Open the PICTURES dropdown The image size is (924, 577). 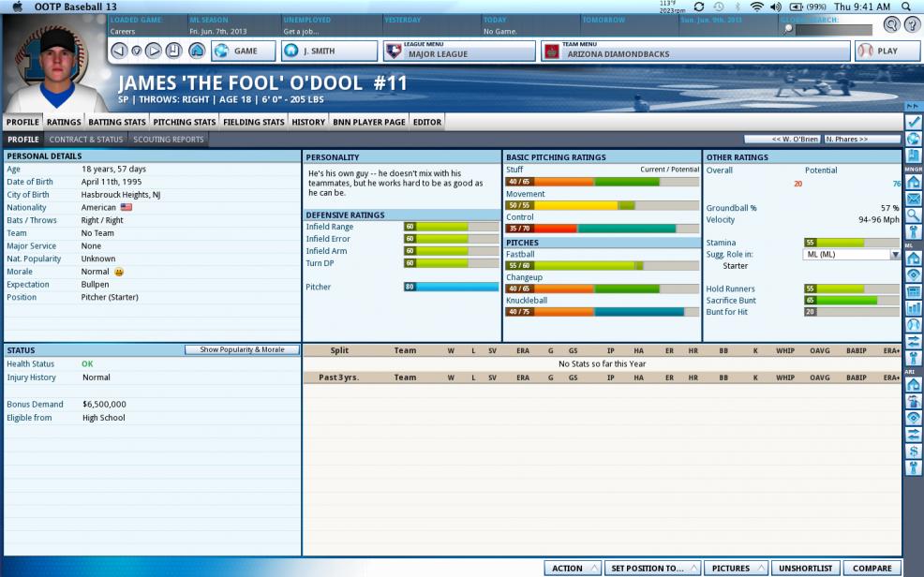(x=736, y=568)
